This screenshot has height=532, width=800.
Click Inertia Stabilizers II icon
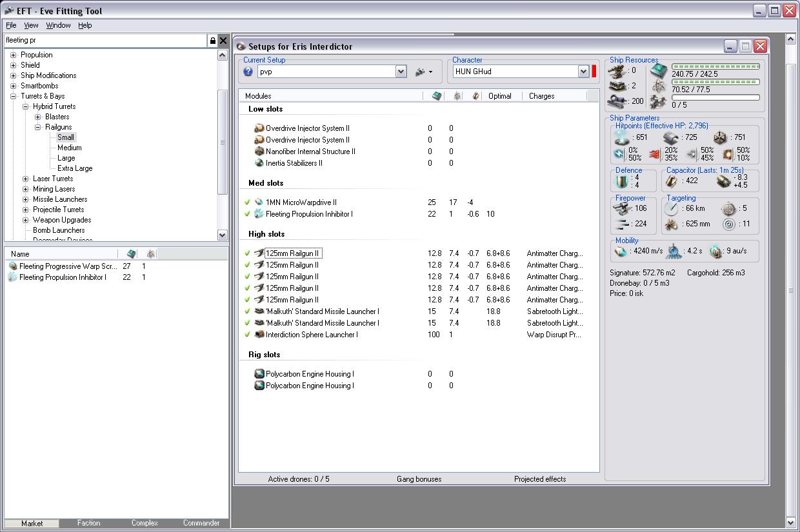(259, 163)
